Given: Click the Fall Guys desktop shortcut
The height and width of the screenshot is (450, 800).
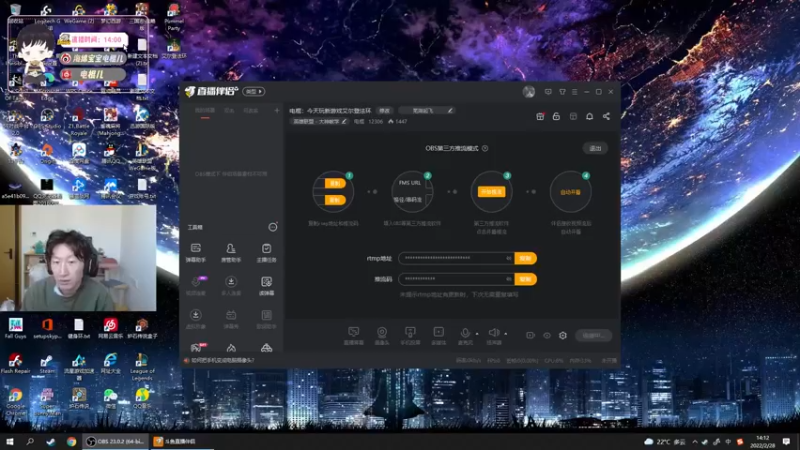Looking at the screenshot, I should pyautogui.click(x=15, y=328).
